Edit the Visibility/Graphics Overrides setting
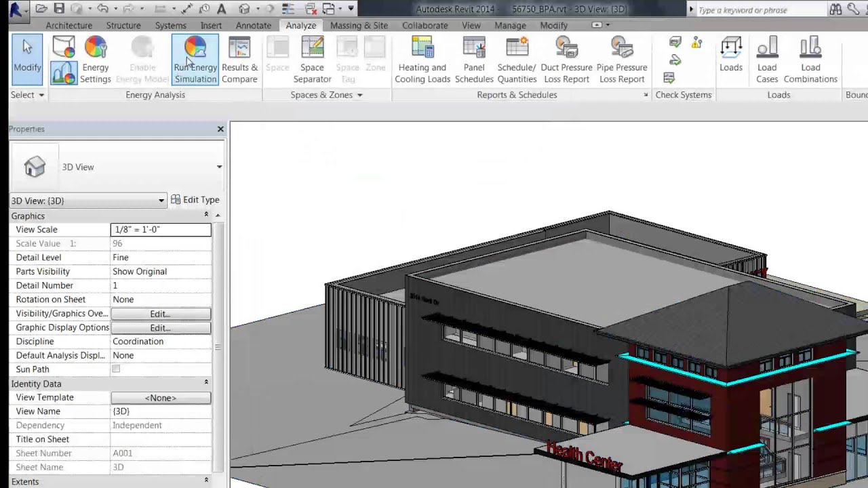Screen dimensions: 868x488 point(160,313)
